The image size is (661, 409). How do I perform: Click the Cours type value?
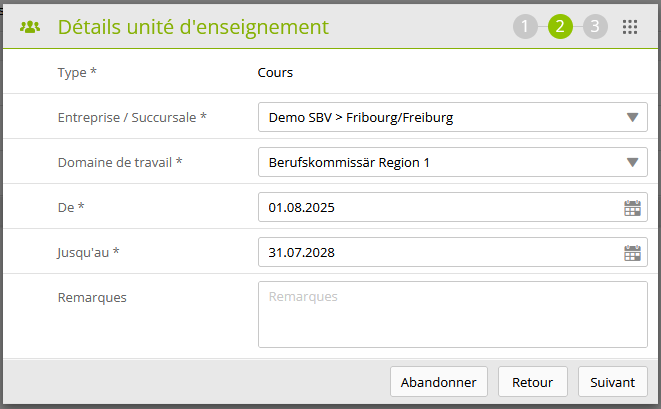[x=274, y=73]
